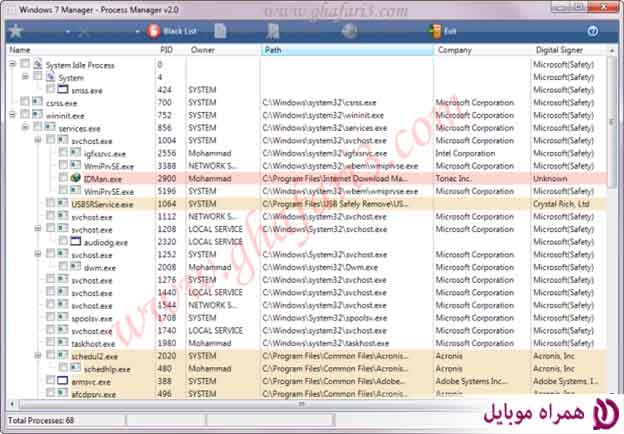Click the red Black List icon
This screenshot has width=624, height=434.
[x=154, y=31]
